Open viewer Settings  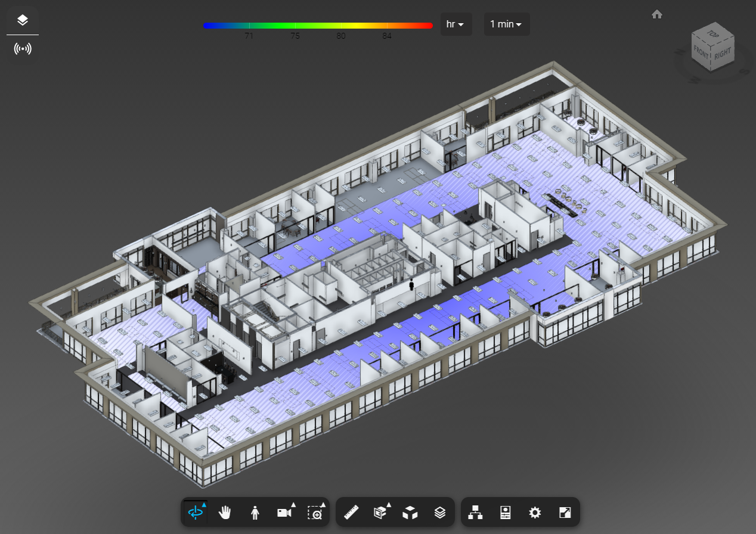tap(534, 512)
